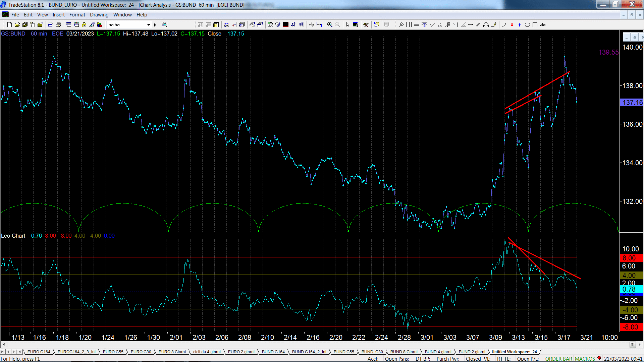Click the 137.16 current price label
The width and height of the screenshot is (644, 362).
point(632,103)
